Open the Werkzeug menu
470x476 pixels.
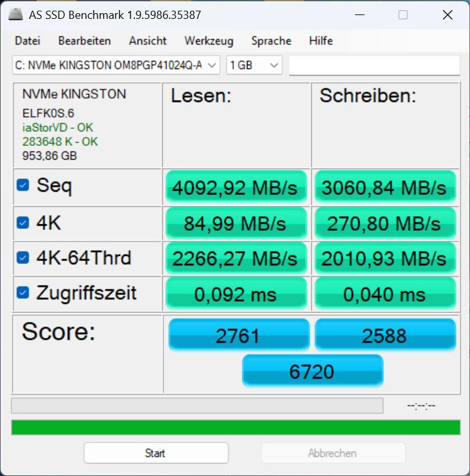(x=209, y=41)
